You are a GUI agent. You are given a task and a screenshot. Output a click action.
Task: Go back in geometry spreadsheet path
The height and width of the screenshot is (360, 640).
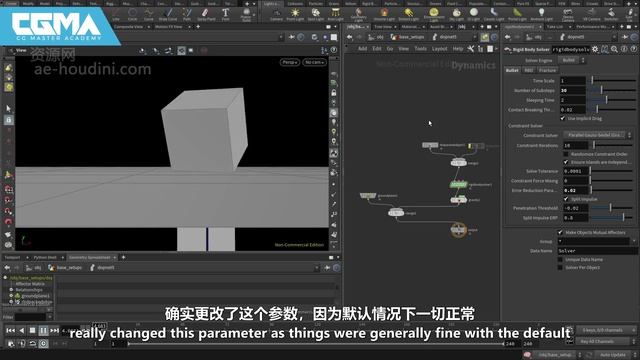tap(7, 268)
